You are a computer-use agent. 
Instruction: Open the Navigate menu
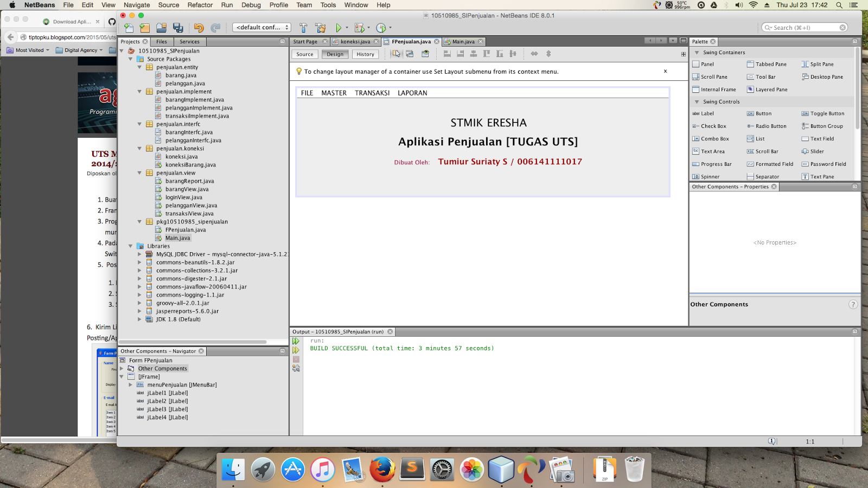click(x=137, y=5)
